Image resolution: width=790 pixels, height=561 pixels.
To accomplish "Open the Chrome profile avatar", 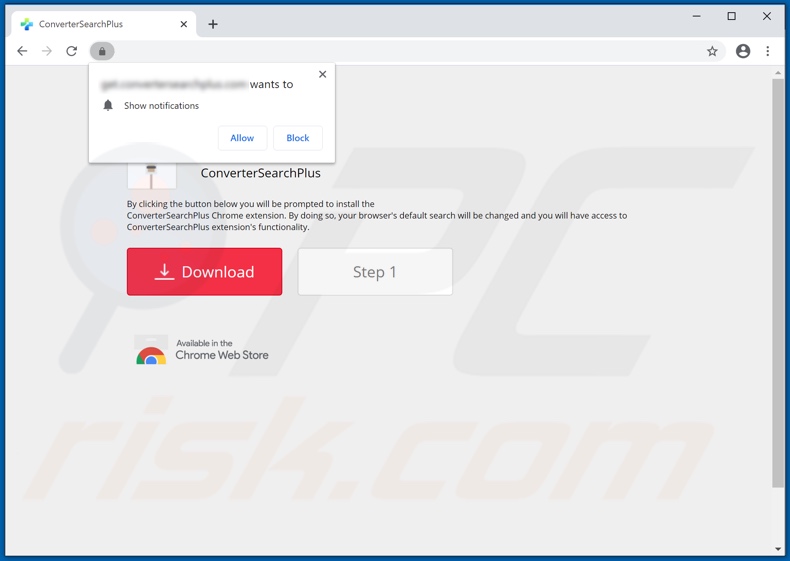I will point(743,51).
